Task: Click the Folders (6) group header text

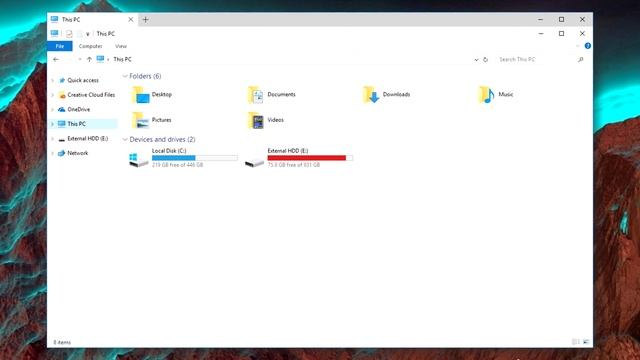Action: coord(145,76)
